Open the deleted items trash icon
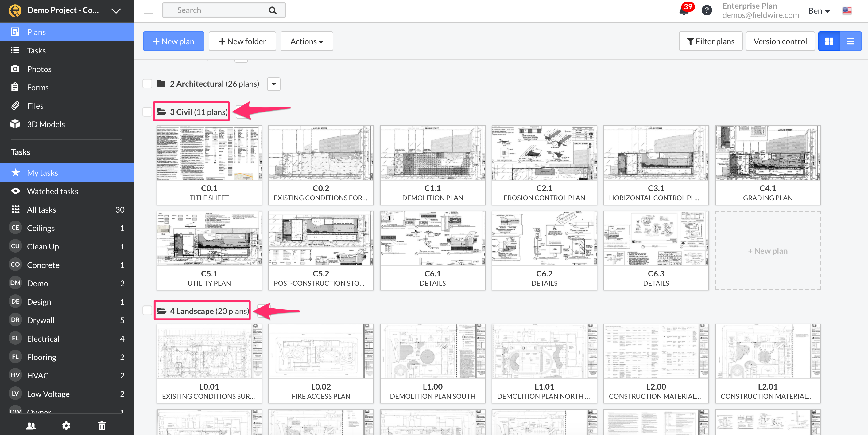868x435 pixels. coord(102,425)
